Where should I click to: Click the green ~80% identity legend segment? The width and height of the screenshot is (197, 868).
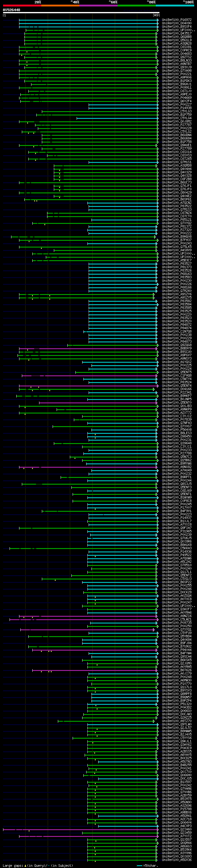pyautogui.click(x=136, y=6)
